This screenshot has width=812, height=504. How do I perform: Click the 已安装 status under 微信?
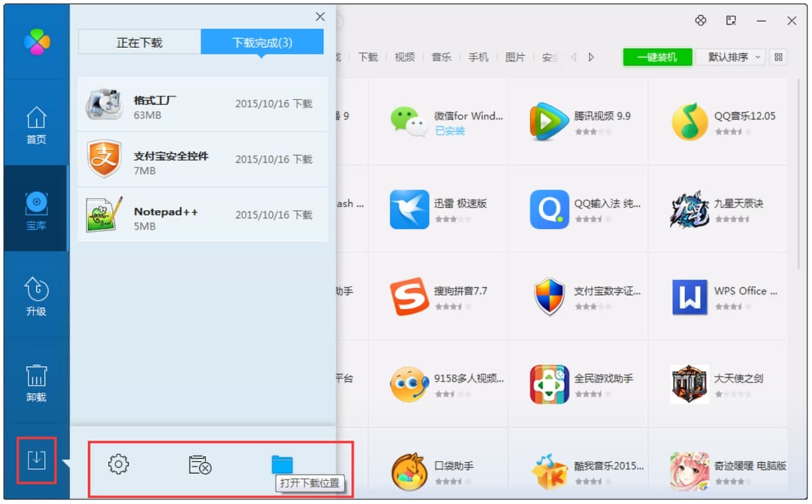coord(450,131)
